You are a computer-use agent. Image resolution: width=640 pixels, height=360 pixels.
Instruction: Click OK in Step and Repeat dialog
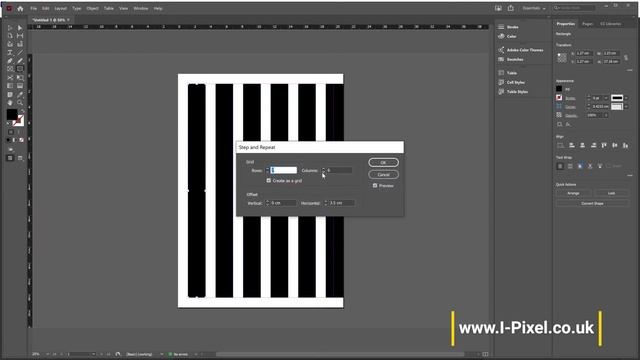coord(383,162)
